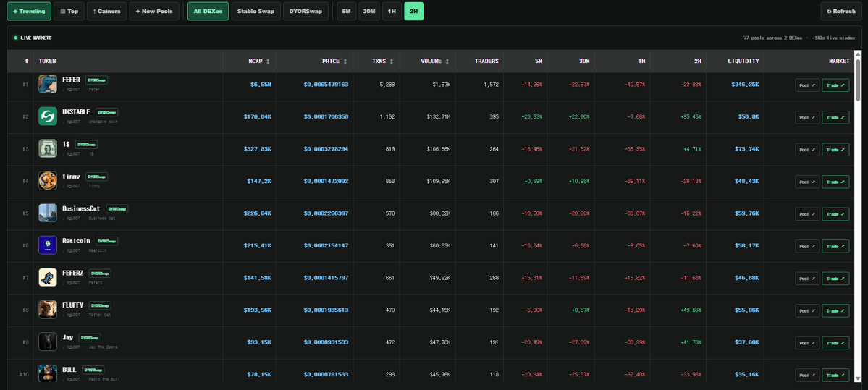
Task: Switch to the Top tab
Action: pyautogui.click(x=69, y=11)
